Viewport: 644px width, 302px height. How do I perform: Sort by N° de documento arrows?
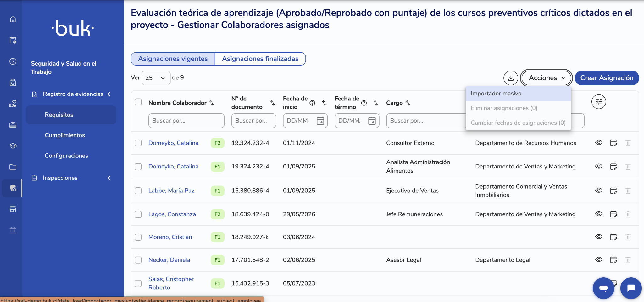pos(273,103)
